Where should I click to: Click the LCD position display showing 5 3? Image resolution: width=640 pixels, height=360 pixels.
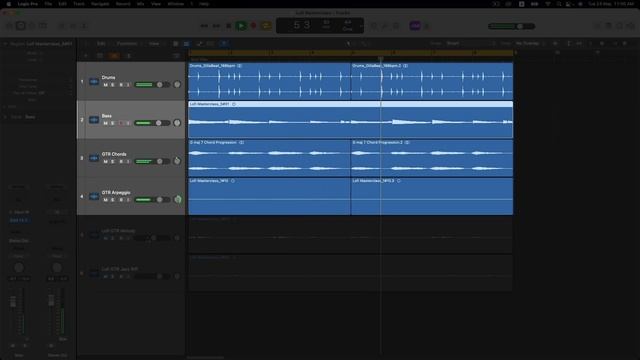click(302, 25)
